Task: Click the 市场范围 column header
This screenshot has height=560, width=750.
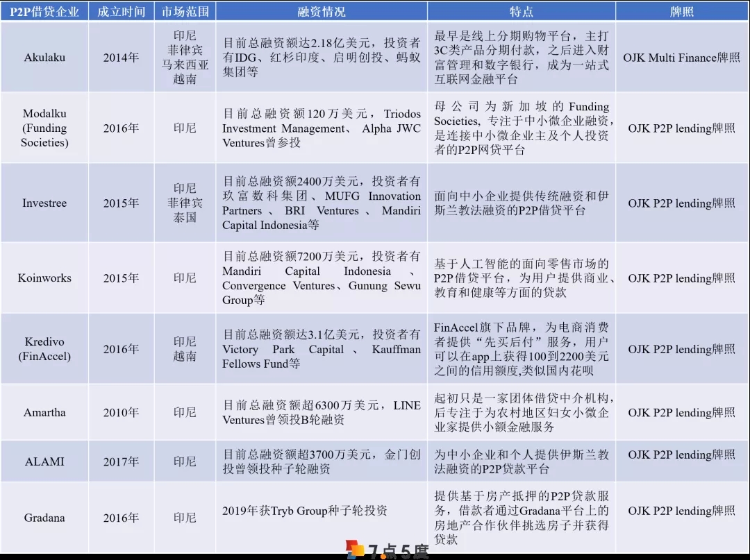Action: click(185, 12)
